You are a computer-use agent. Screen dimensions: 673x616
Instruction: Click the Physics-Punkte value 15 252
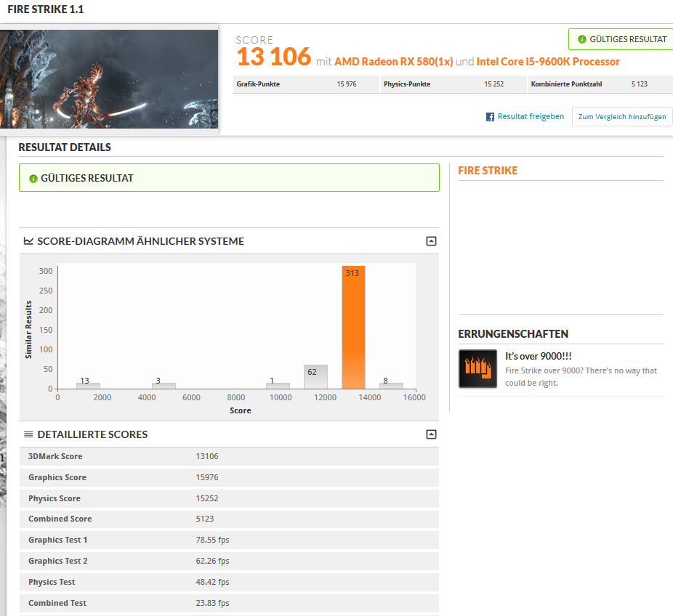pos(493,84)
